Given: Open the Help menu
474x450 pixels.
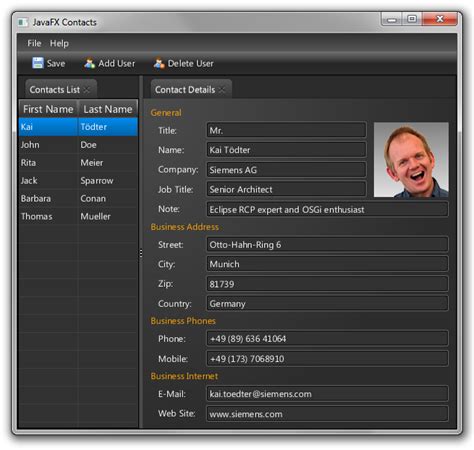Looking at the screenshot, I should click(59, 43).
